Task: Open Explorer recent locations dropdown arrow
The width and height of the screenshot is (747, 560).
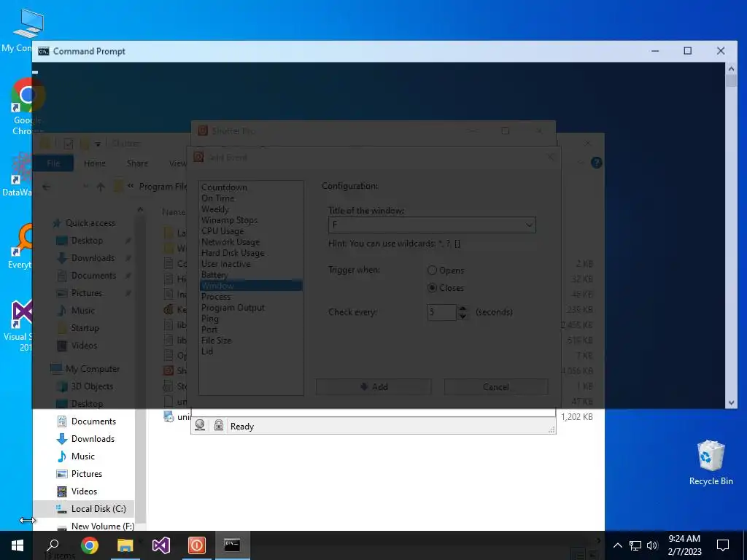Action: point(86,187)
